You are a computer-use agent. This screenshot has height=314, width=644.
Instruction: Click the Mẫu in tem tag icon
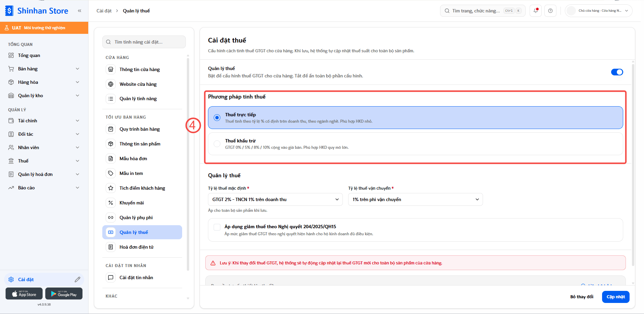tap(111, 173)
